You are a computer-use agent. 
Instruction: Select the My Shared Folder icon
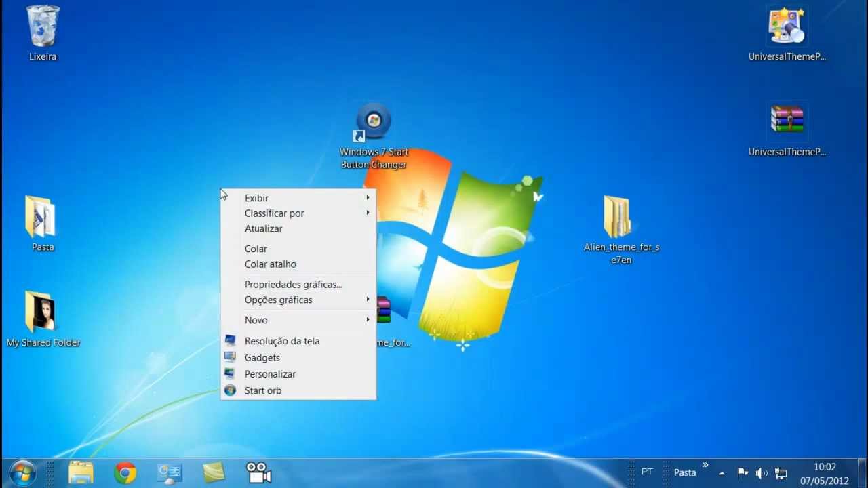[40, 312]
